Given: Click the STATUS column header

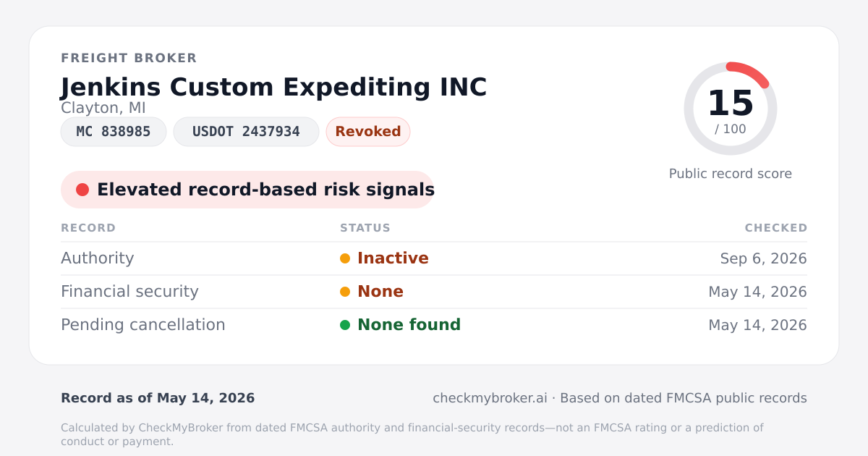Looking at the screenshot, I should tap(365, 228).
